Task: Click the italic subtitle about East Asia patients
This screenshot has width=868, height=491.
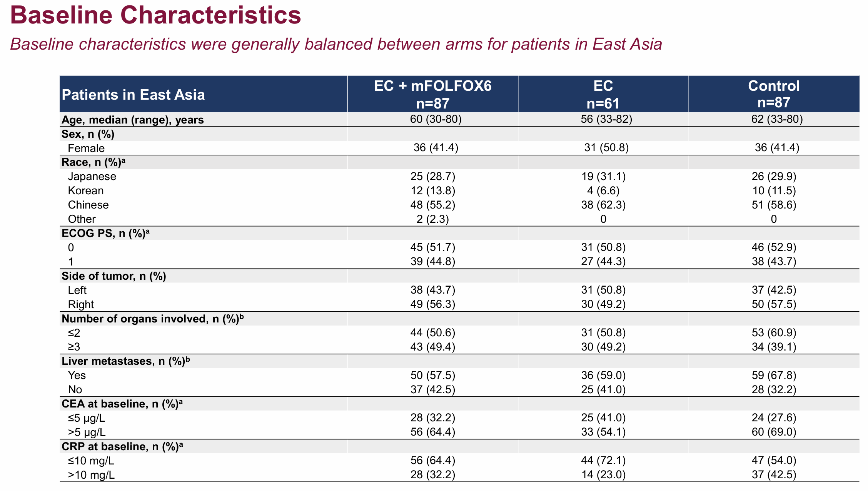Action: tap(336, 44)
